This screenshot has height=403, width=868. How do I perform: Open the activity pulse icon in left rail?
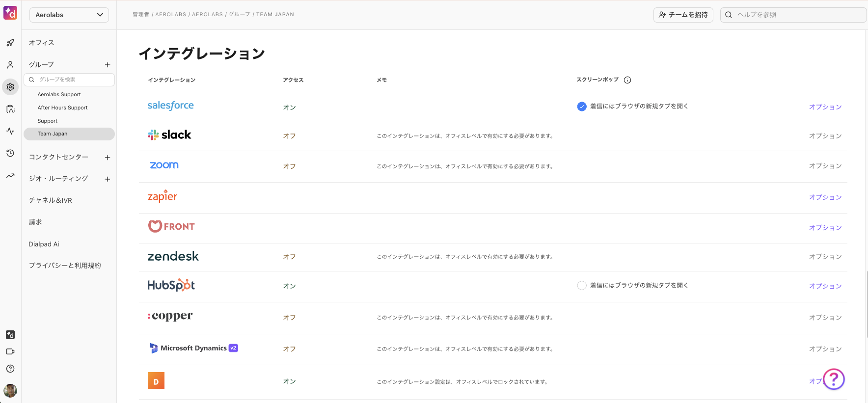(10, 131)
